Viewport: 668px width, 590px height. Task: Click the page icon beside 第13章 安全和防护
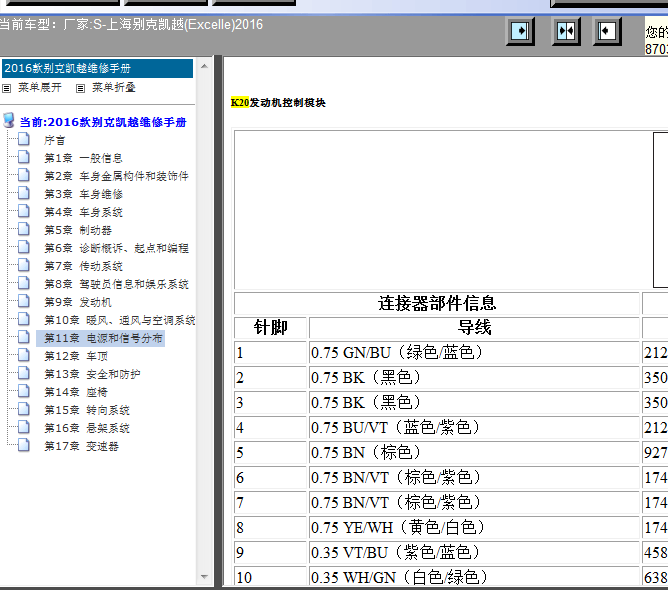[23, 373]
